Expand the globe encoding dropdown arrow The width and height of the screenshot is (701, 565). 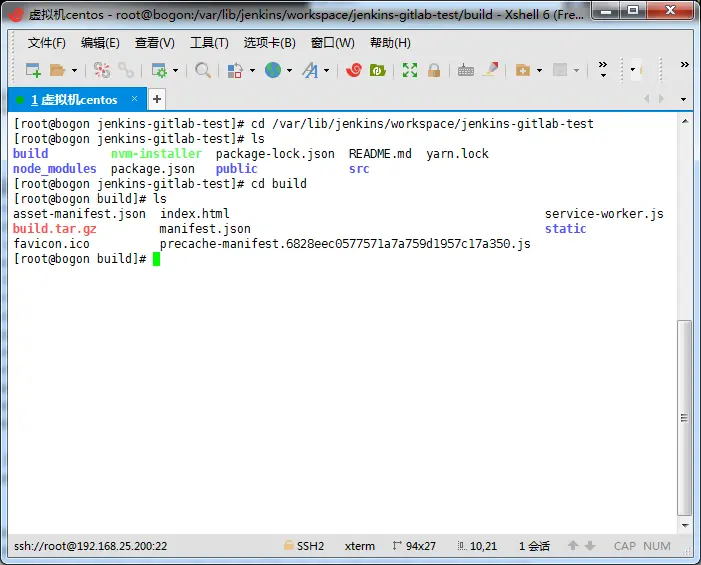(x=289, y=70)
